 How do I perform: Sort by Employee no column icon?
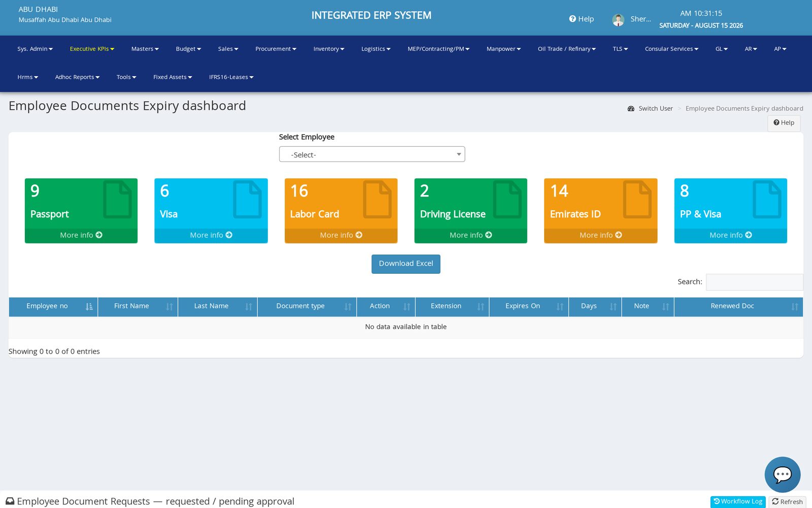pyautogui.click(x=89, y=306)
